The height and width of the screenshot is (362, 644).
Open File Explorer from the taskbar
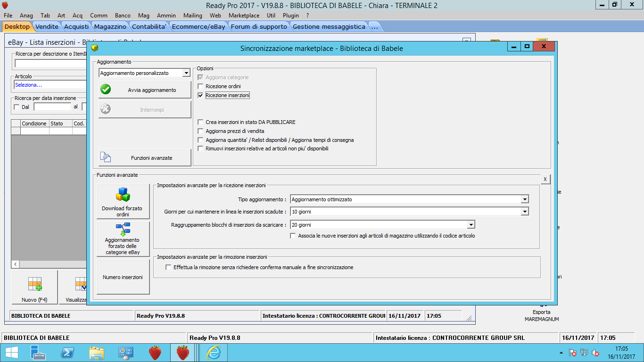click(x=97, y=353)
